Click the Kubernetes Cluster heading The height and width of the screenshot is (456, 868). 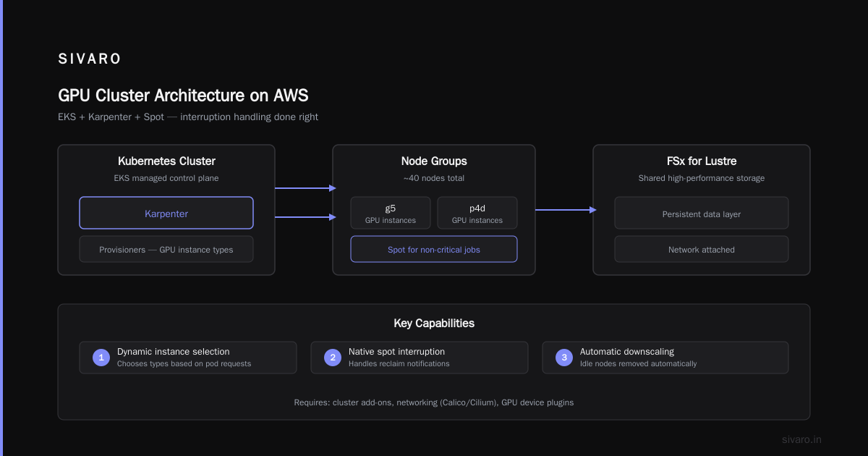coord(166,161)
